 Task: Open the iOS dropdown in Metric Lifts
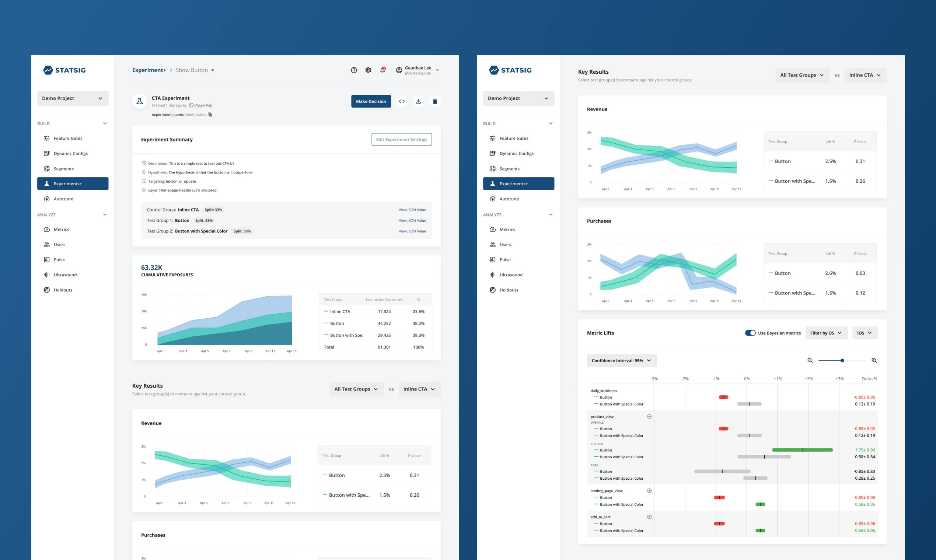pos(865,333)
